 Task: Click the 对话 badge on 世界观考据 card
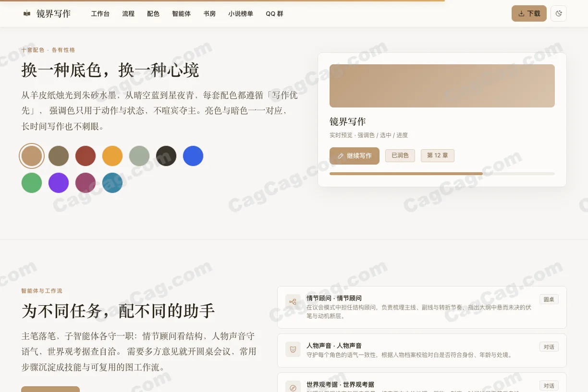549,386
